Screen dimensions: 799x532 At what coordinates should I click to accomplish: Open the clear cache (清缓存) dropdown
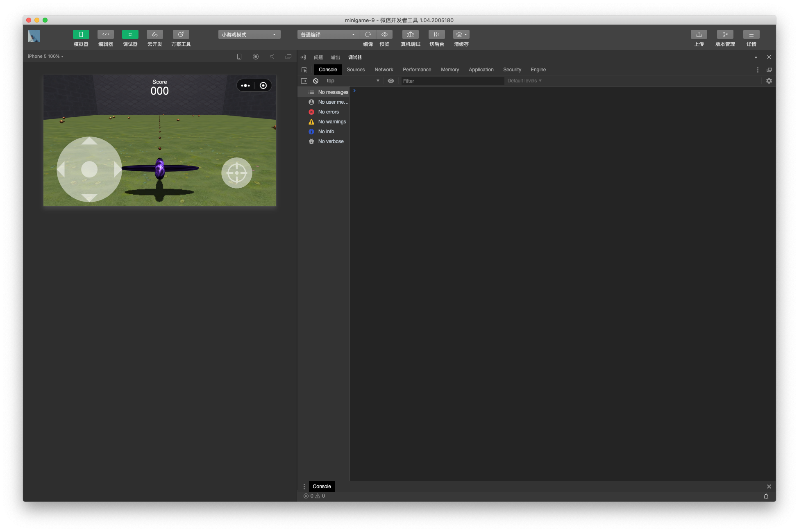[x=461, y=35]
